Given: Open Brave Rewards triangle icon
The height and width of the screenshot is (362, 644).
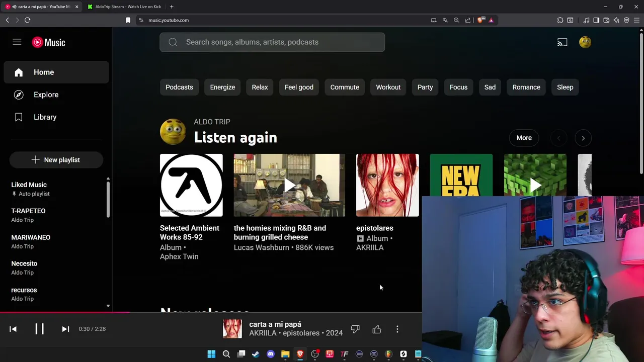Looking at the screenshot, I should (491, 20).
